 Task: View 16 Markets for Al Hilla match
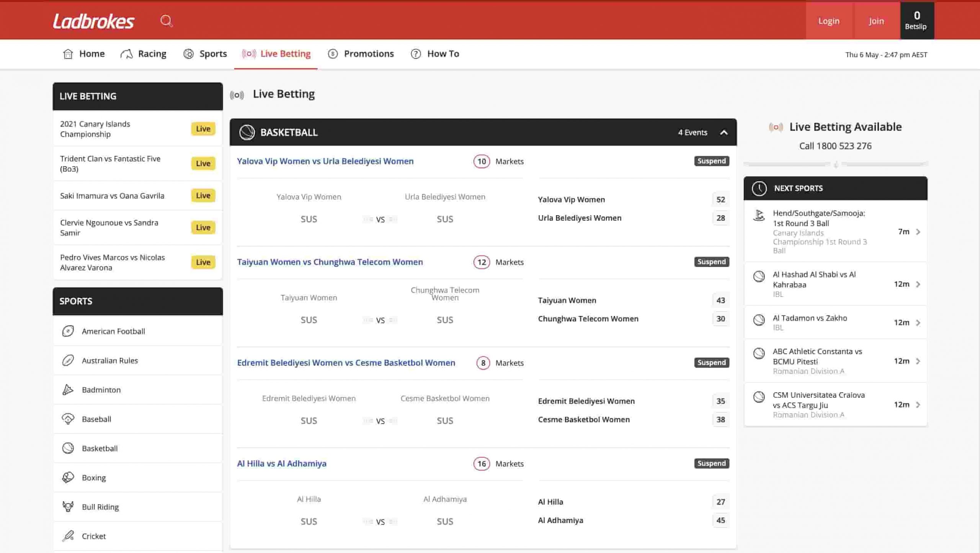(x=498, y=464)
